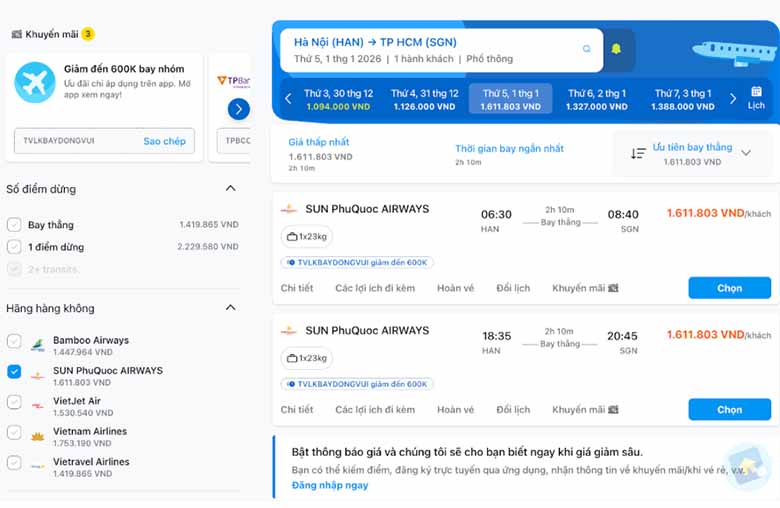Select date tab Thứ 3, 30 thg 12
Screen dimensions: 780x508
(x=338, y=99)
